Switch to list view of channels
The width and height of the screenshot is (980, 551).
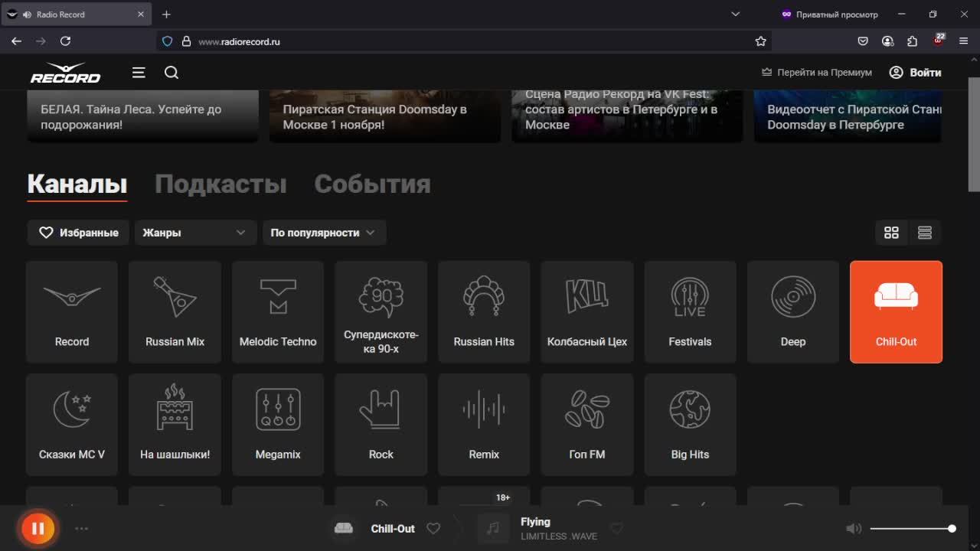pyautogui.click(x=925, y=233)
